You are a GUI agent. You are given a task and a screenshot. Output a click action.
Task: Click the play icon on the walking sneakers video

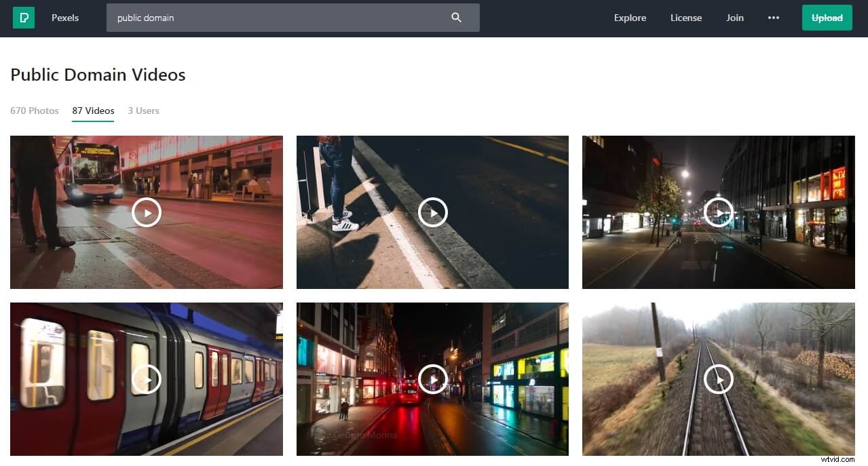[x=432, y=212]
